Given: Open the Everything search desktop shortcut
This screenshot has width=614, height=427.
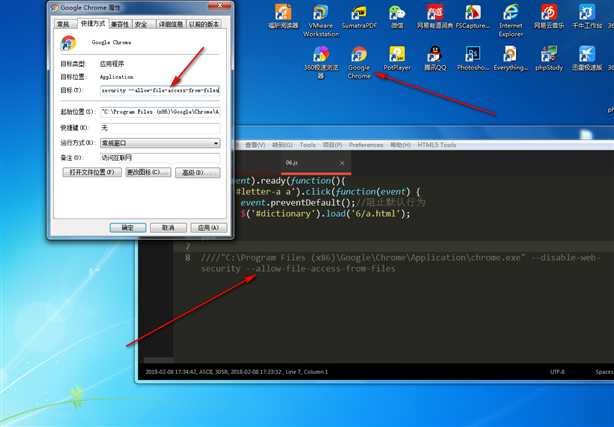Looking at the screenshot, I should click(x=511, y=59).
